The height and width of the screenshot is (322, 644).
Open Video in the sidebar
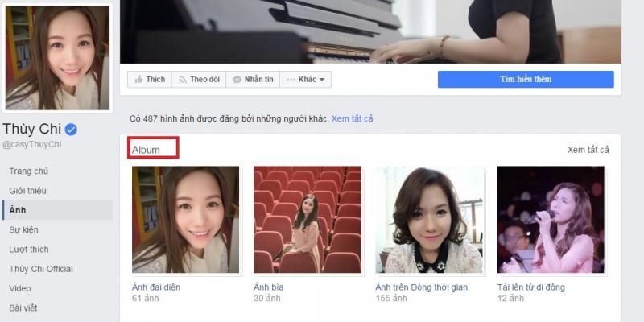20,288
